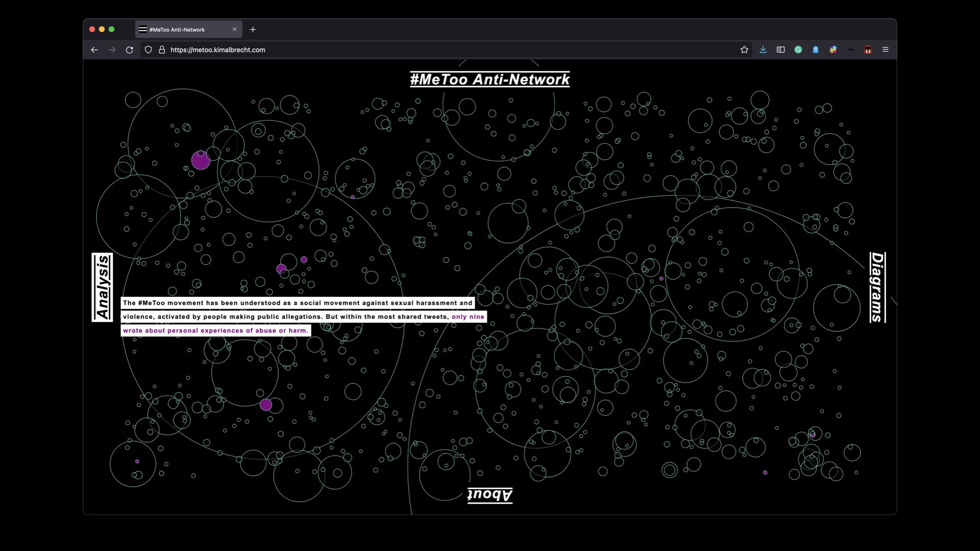Open the Downloads panel icon
The image size is (980, 551).
tap(763, 49)
